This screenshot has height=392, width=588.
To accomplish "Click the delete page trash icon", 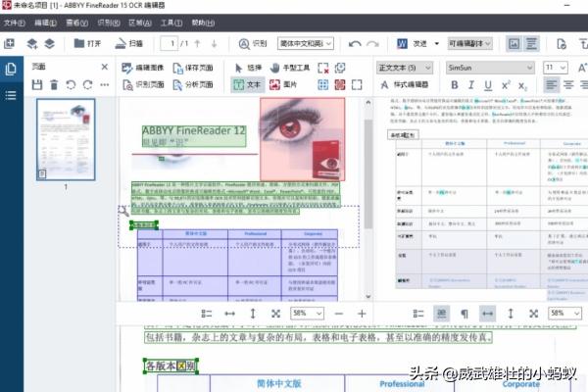I will pyautogui.click(x=55, y=85).
